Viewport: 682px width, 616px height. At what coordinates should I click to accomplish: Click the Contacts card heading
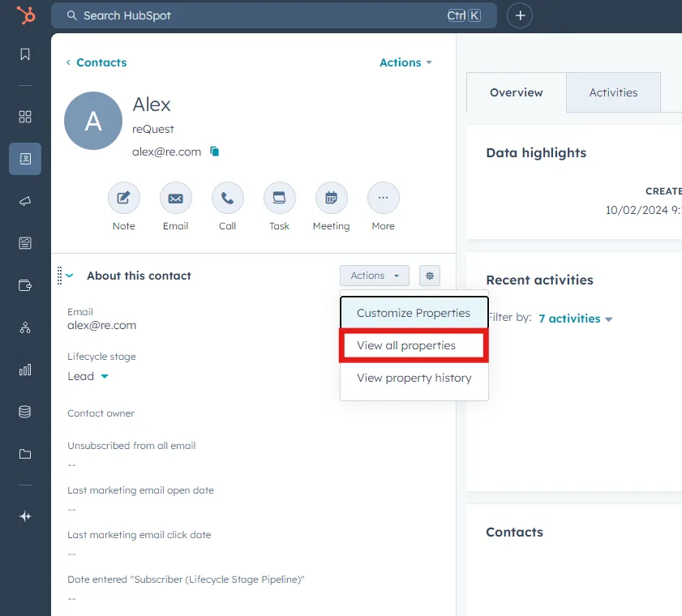515,532
